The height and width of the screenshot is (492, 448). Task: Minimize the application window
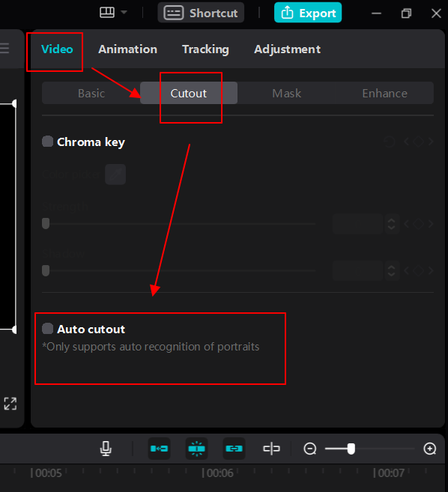376,13
